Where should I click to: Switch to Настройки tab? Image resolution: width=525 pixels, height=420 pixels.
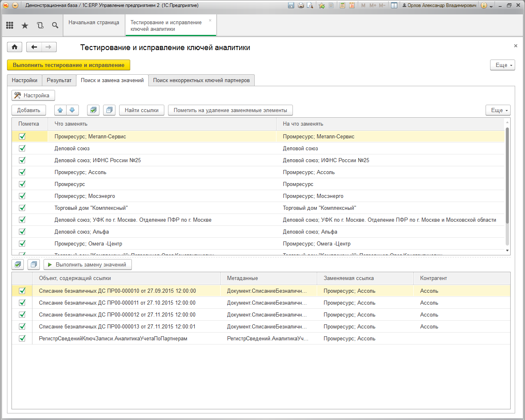coord(25,80)
